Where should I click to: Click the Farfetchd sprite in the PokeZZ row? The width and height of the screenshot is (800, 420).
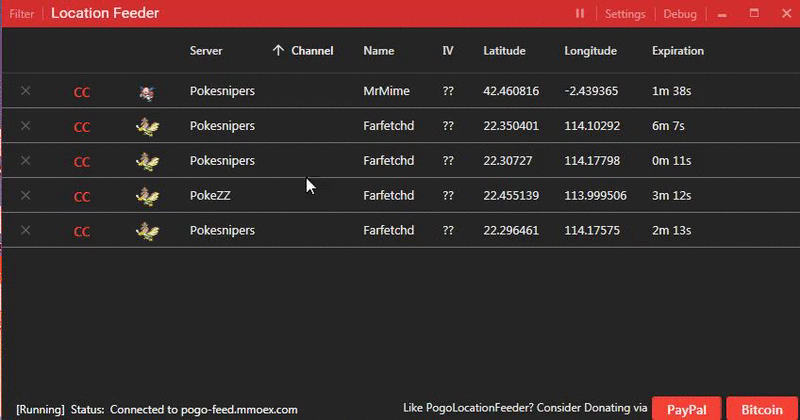(147, 196)
